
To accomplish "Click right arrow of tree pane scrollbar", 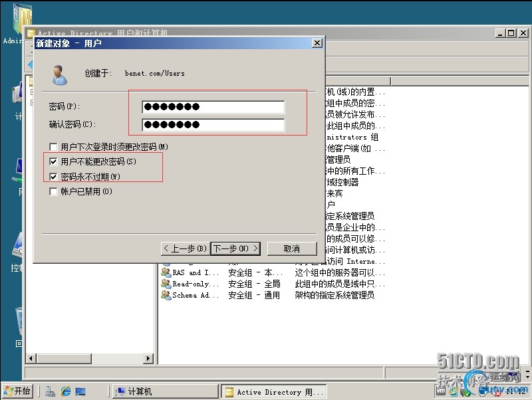I will tap(148, 358).
